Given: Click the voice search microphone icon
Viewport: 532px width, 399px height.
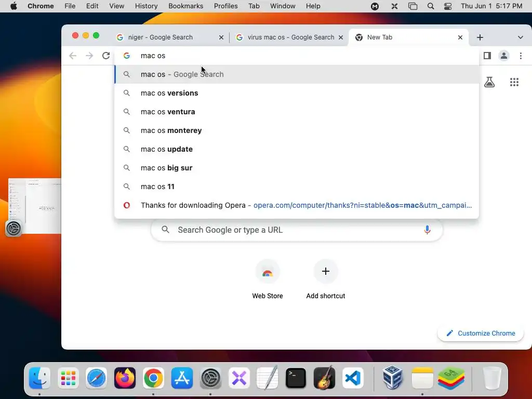Looking at the screenshot, I should pos(427,230).
